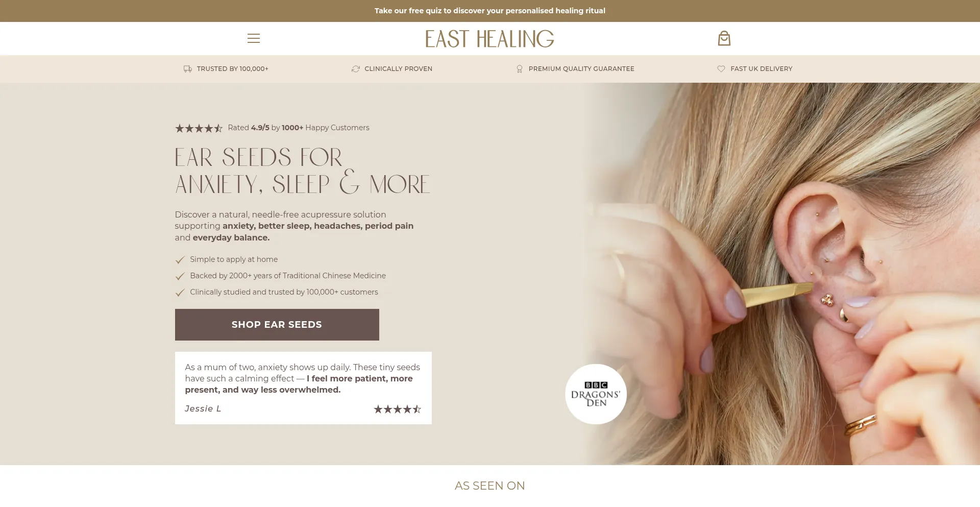Click the review stars in Jessie L testimonial
This screenshot has width=980, height=507.
click(398, 409)
